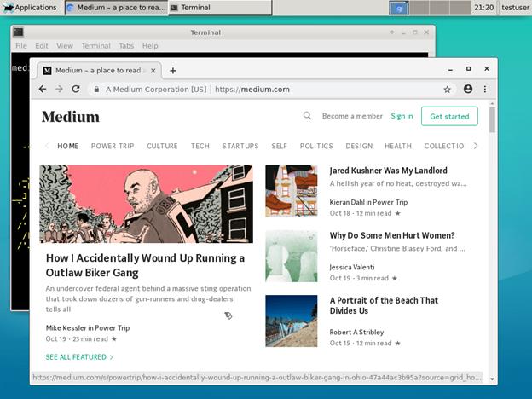Open the Jared Kushner article thumbnail
Screen dimensions: 532x399
[291, 191]
